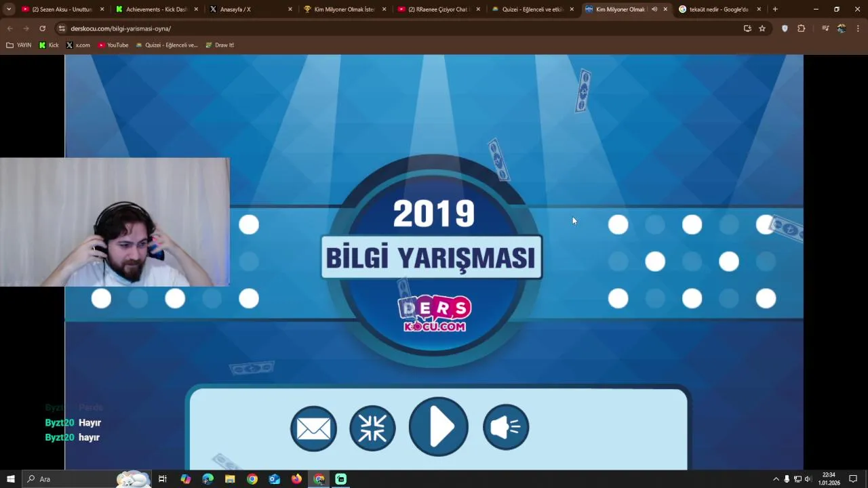Close the tekaüt nedir Google tab
Viewport: 868px width, 488px height.
pos(759,9)
